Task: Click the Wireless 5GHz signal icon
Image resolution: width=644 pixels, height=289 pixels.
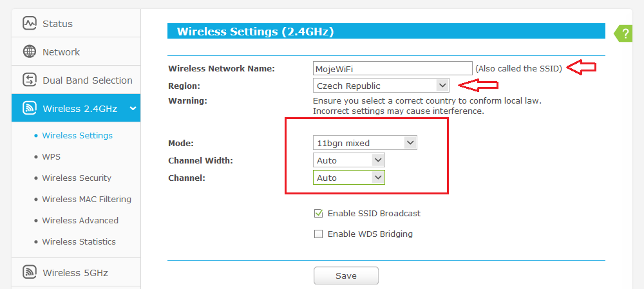Action: pos(30,272)
